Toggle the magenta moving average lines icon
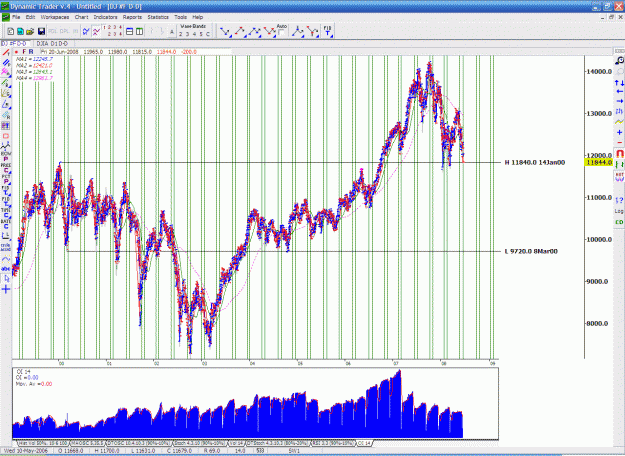625x456 pixels. [x=96, y=31]
